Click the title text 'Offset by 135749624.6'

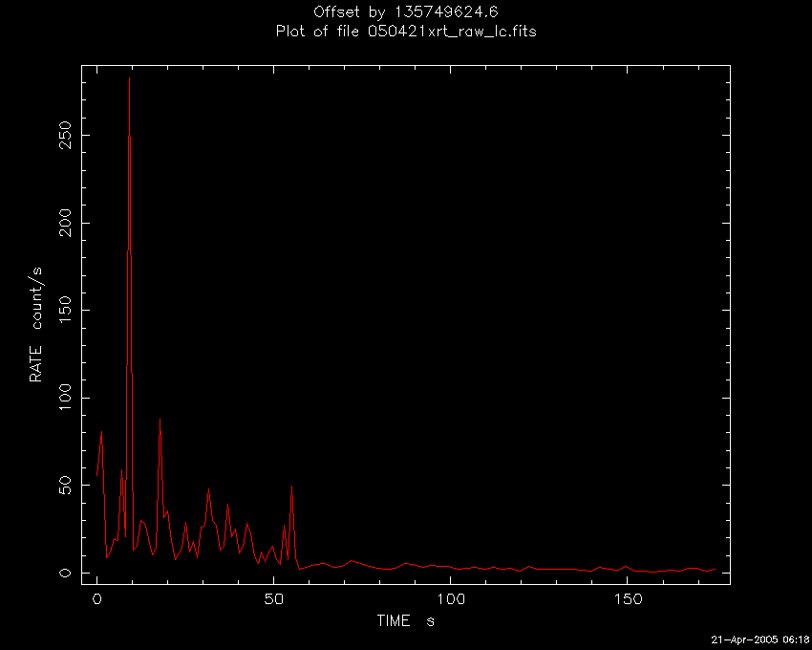click(x=406, y=11)
